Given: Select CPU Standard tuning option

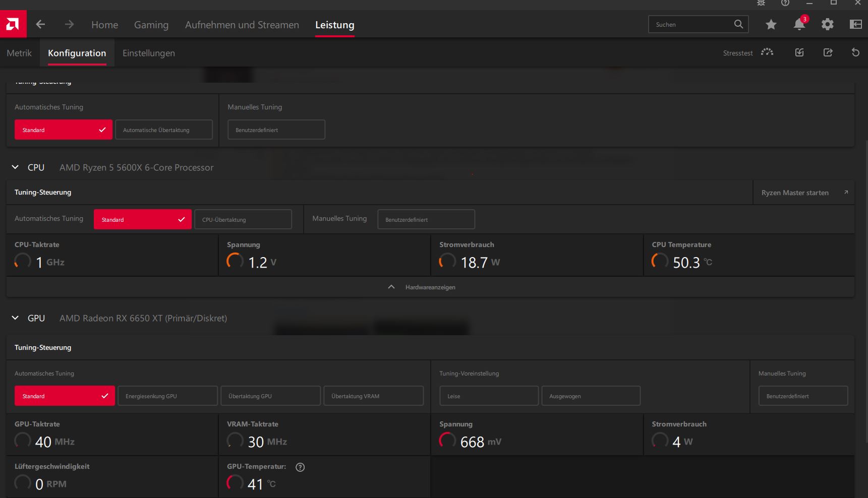Looking at the screenshot, I should (143, 219).
